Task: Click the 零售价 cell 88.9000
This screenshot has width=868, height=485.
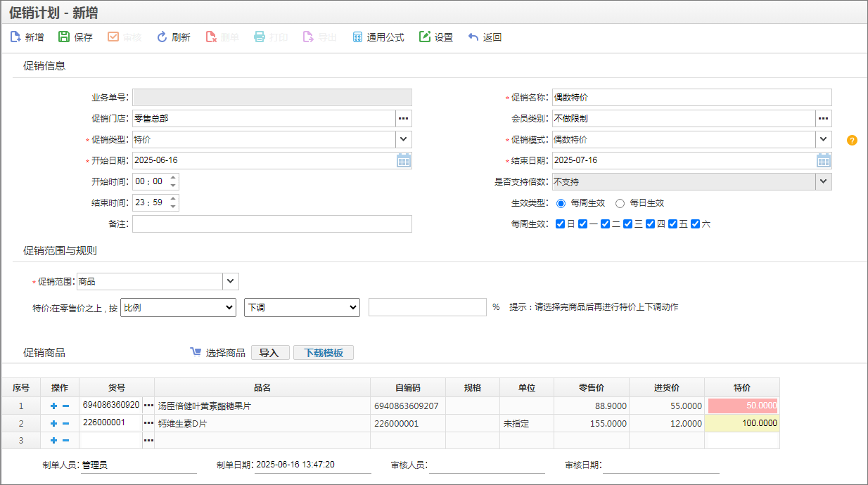Action: [592, 406]
